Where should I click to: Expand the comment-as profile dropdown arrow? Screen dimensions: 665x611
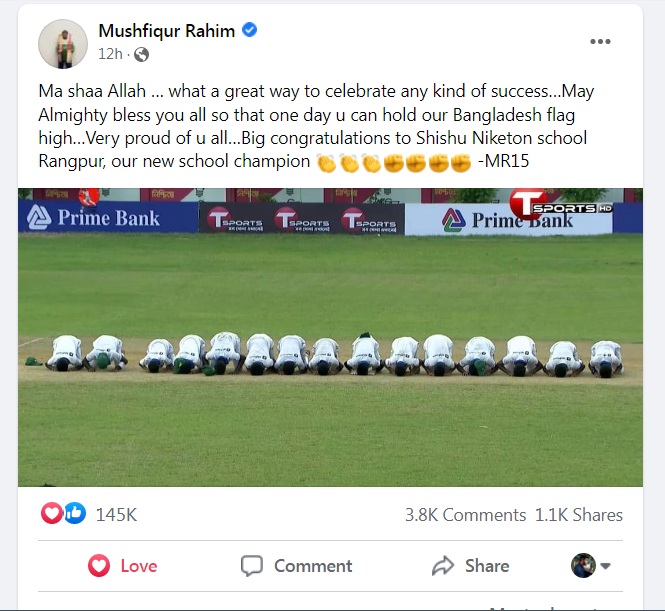pos(606,566)
